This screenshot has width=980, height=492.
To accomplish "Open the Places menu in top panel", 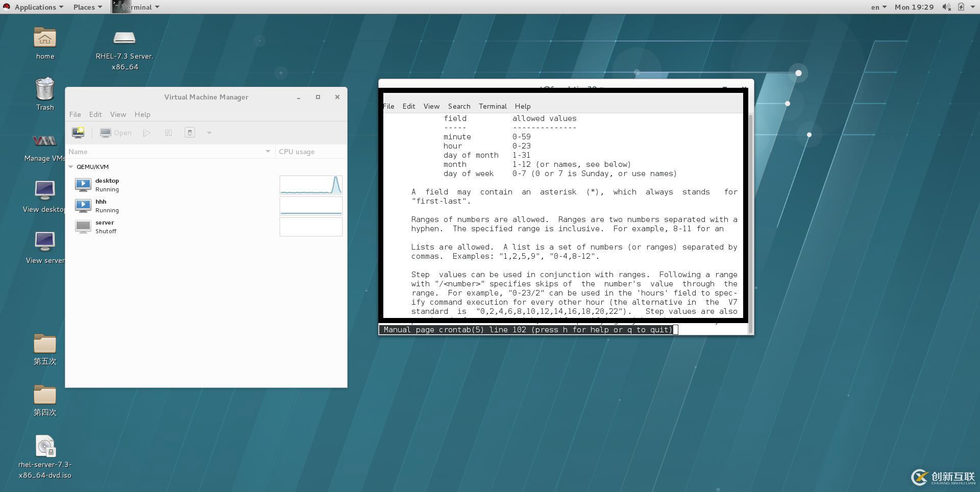I will (x=88, y=7).
